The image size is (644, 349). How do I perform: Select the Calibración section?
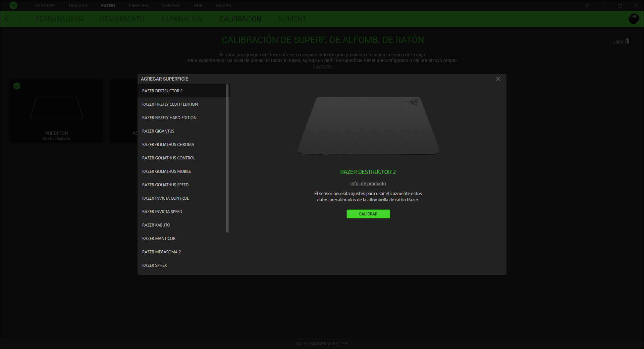[240, 19]
